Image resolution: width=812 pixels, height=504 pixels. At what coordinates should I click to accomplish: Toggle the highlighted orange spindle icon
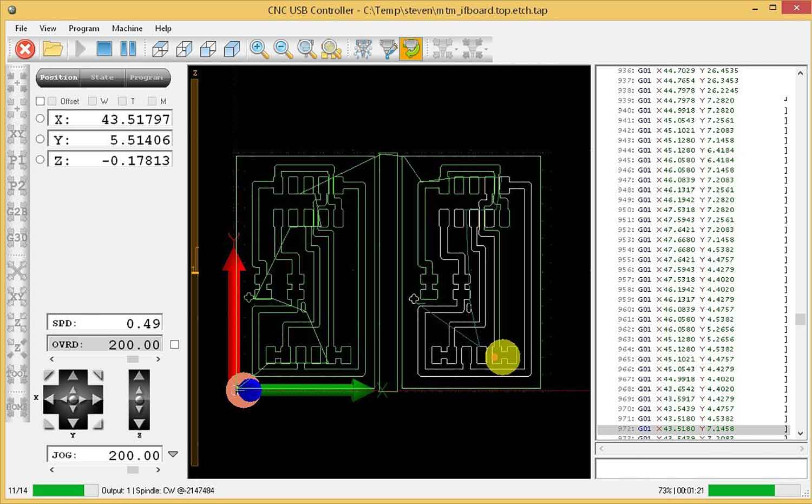pos(411,49)
